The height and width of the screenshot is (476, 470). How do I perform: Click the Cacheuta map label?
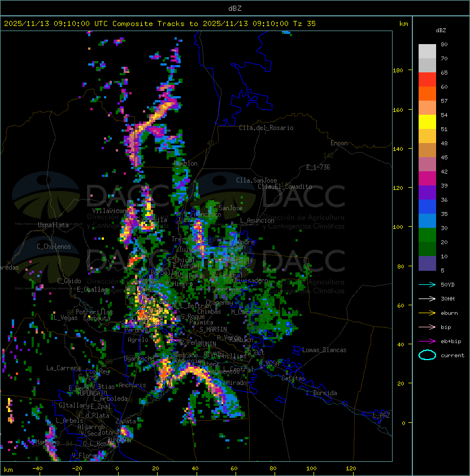[x=97, y=318]
